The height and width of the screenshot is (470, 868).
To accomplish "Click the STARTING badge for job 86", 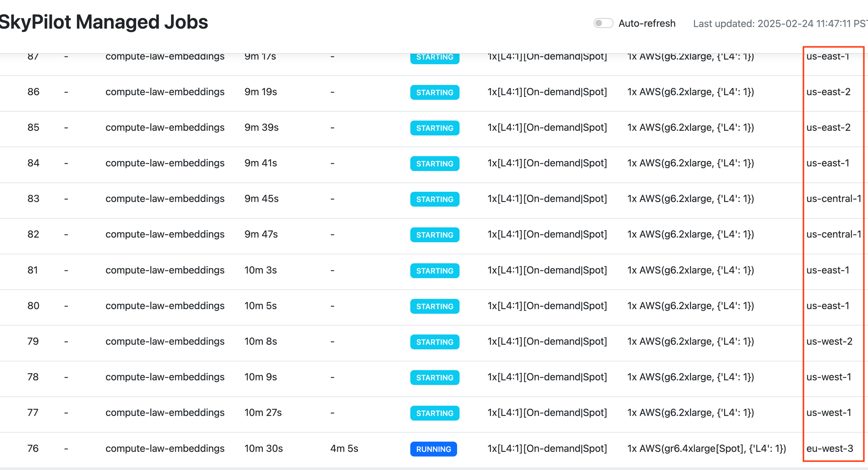I will pyautogui.click(x=435, y=93).
